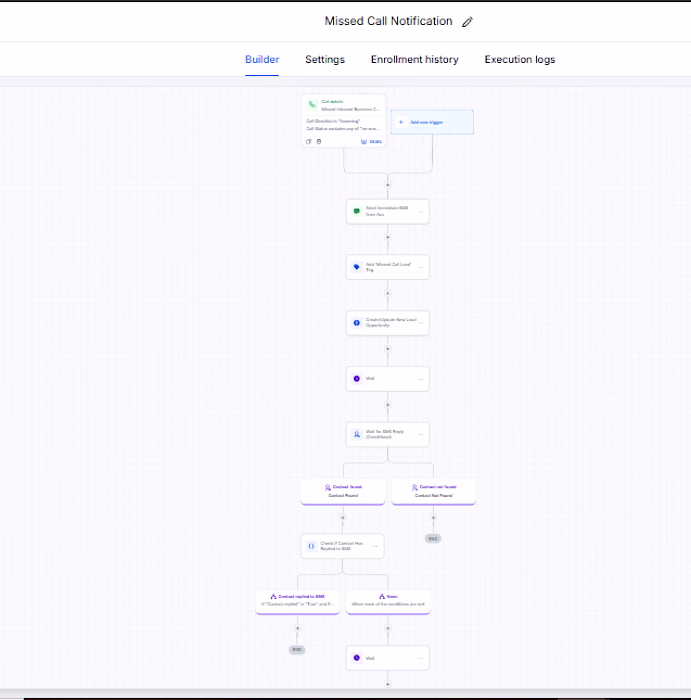This screenshot has width=691, height=700.
Task: Click the phone icon on Call details trigger
Action: click(x=312, y=104)
